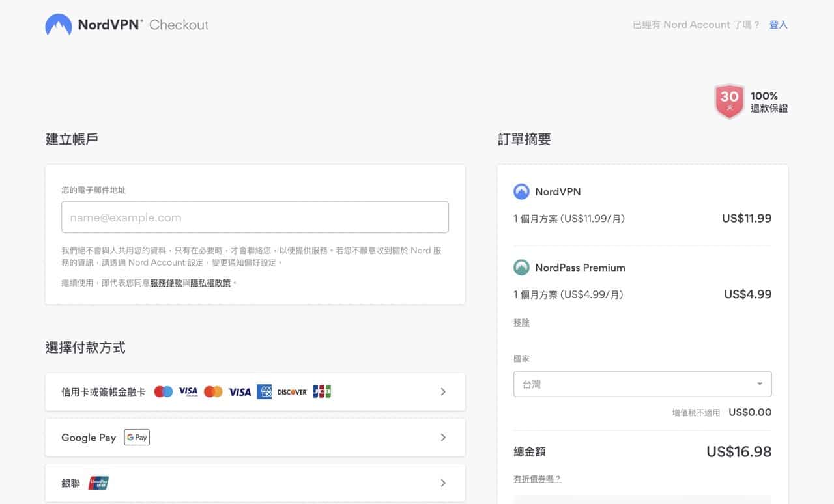This screenshot has width=834, height=504.
Task: Click the NordPass Premium product icon
Action: click(521, 268)
